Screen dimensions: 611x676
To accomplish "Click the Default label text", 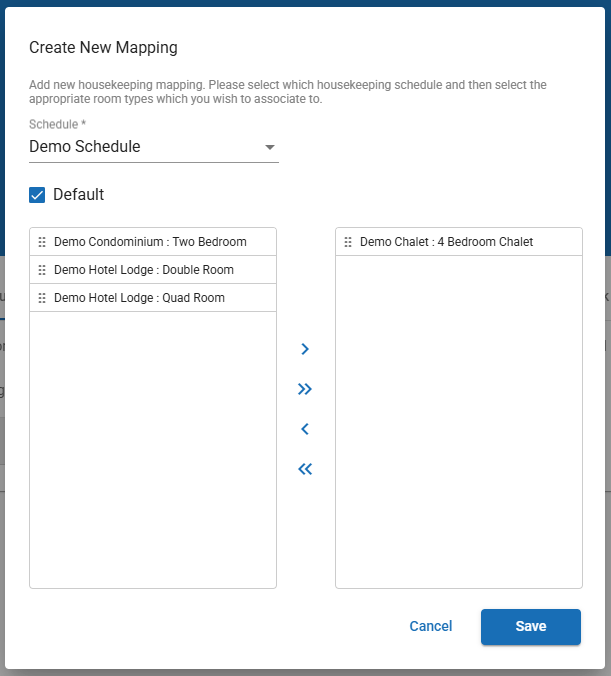I will (x=78, y=195).
